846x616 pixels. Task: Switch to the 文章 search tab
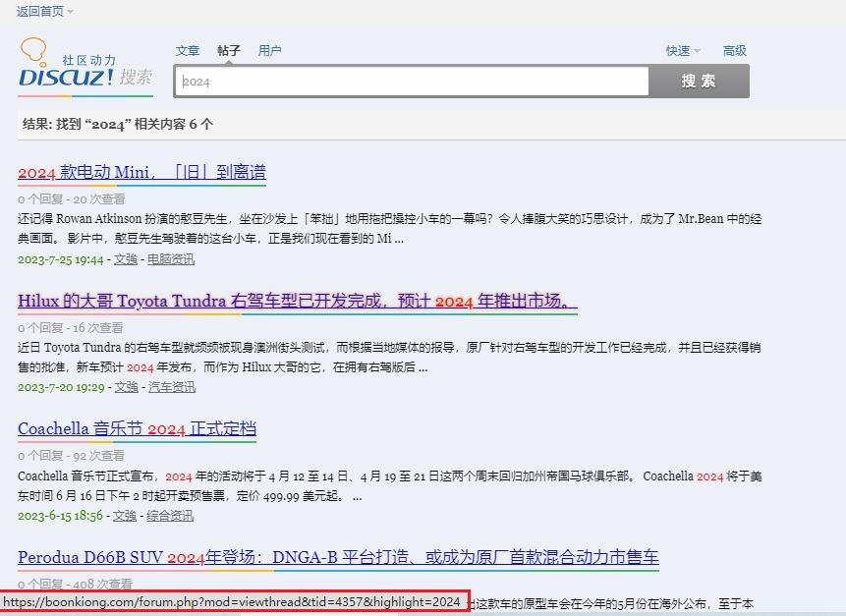coord(188,51)
